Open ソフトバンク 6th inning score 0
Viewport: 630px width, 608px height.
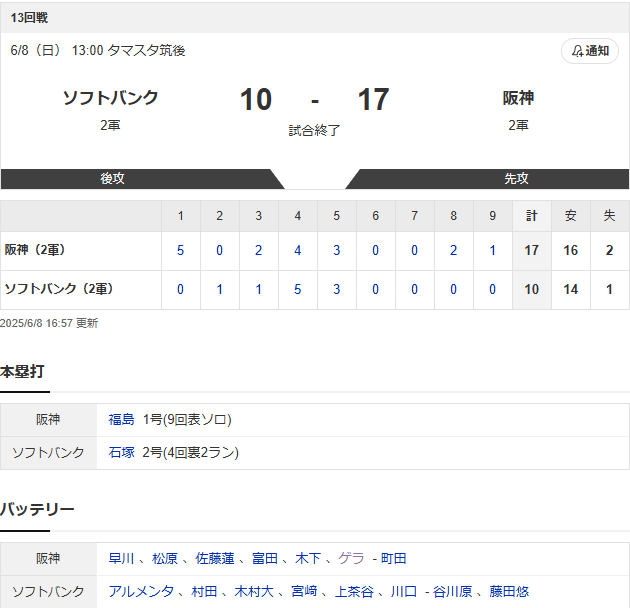[375, 289]
